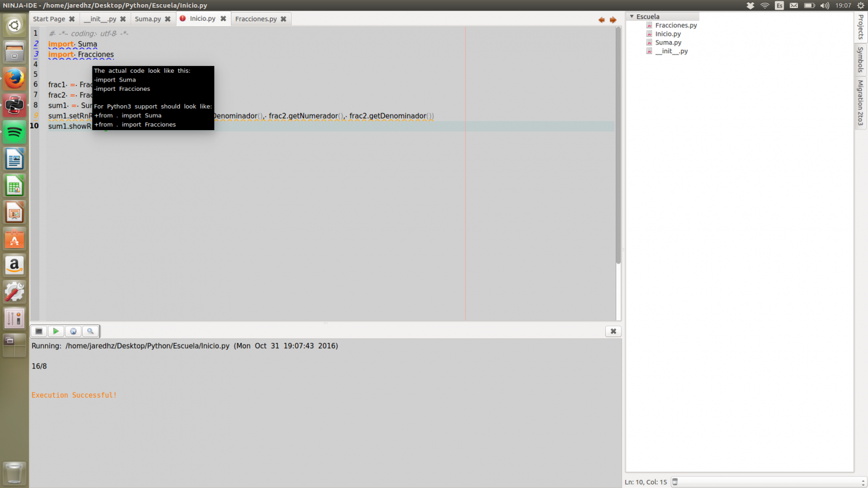This screenshot has height=488, width=868.
Task: Open the battery indicator menu
Action: pos(810,5)
